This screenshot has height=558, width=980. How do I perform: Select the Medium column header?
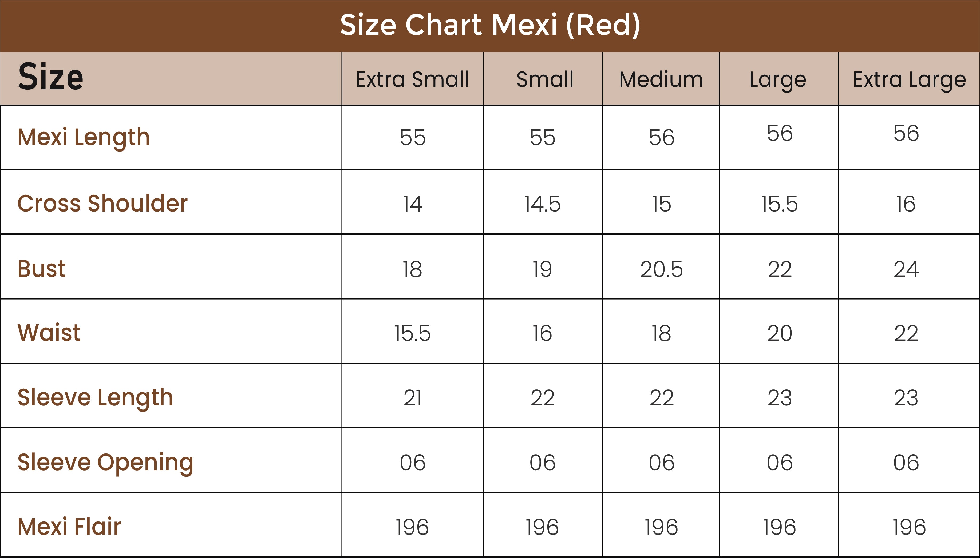[x=661, y=80]
